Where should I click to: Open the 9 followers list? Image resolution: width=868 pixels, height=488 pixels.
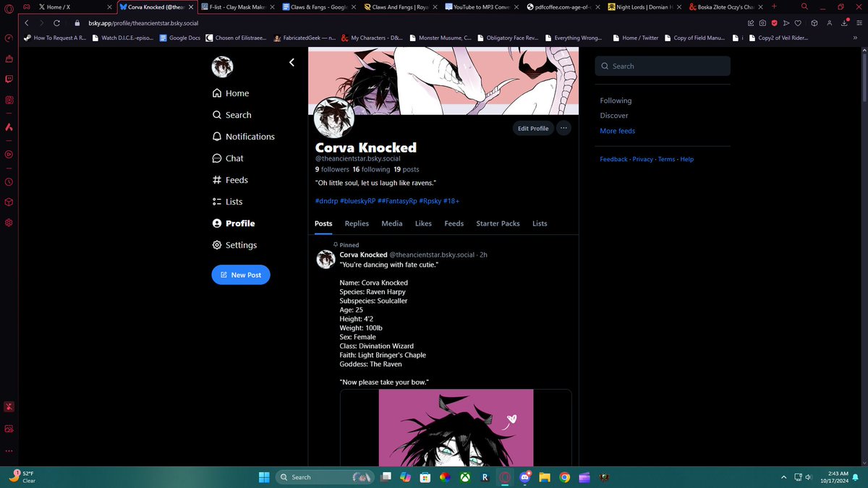point(332,169)
